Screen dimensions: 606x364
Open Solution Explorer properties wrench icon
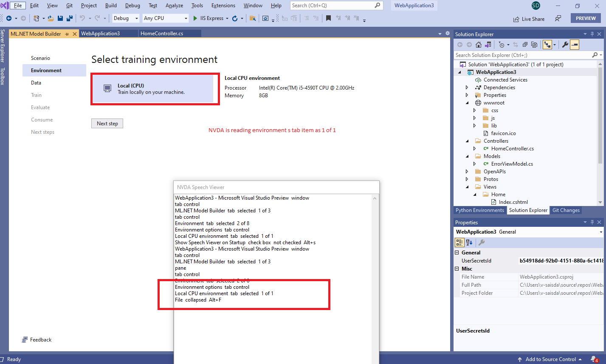(565, 44)
